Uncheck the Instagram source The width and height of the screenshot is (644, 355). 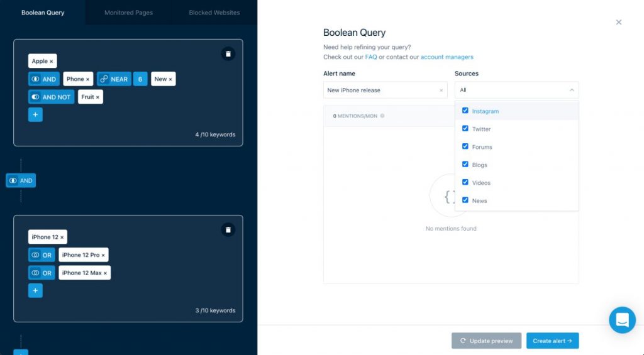(x=465, y=111)
